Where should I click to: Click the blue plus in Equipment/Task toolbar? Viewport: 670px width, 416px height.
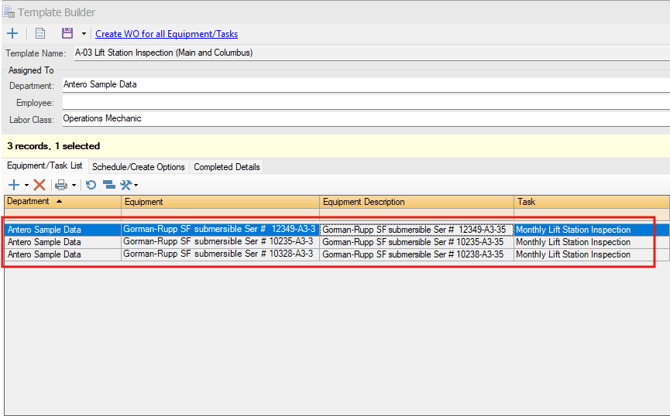tap(13, 185)
